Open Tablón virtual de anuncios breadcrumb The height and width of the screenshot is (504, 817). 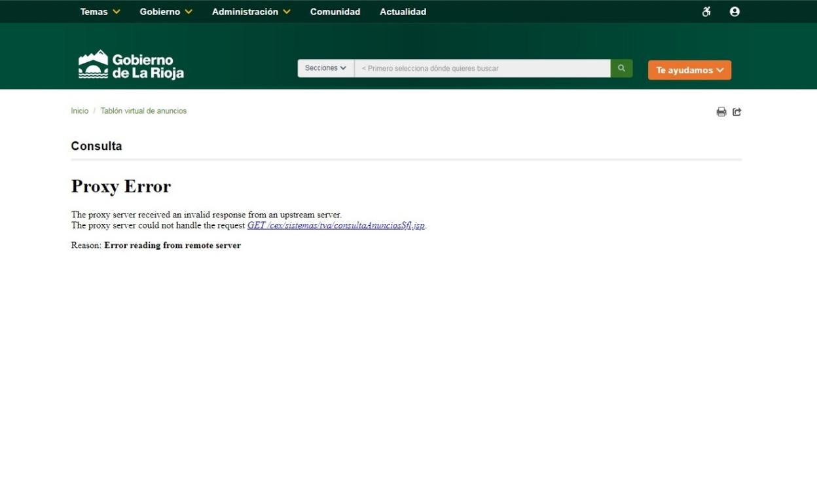143,111
